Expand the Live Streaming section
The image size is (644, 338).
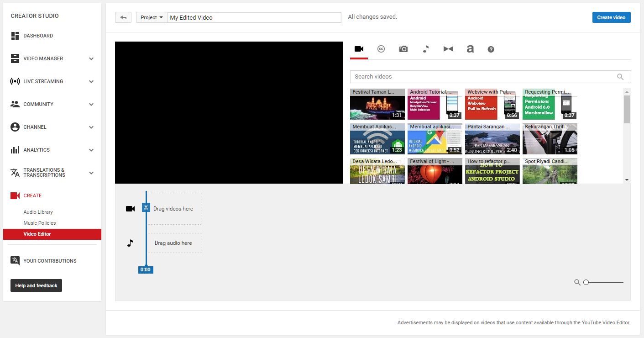point(91,81)
